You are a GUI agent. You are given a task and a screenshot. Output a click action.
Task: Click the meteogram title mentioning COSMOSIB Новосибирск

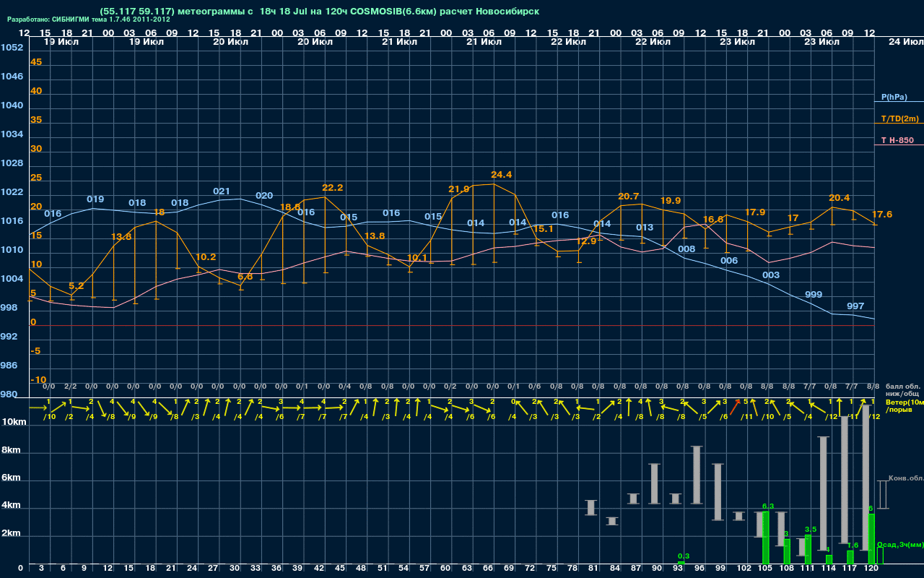pyautogui.click(x=320, y=12)
